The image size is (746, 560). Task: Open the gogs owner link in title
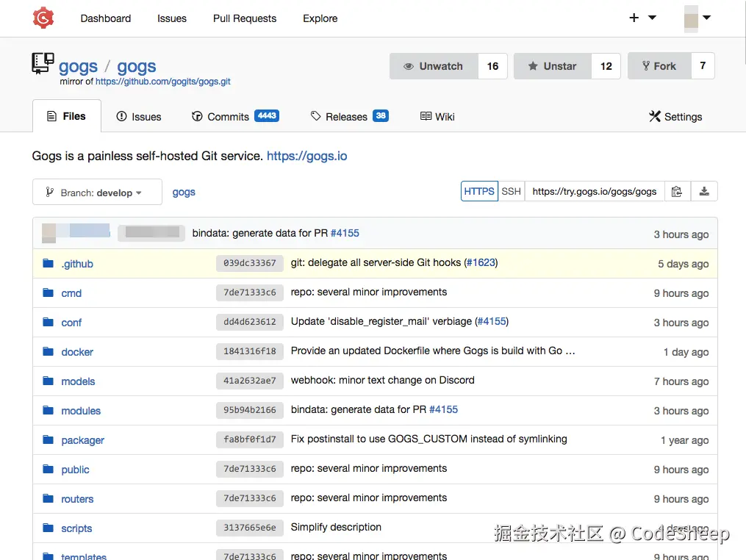click(x=78, y=67)
